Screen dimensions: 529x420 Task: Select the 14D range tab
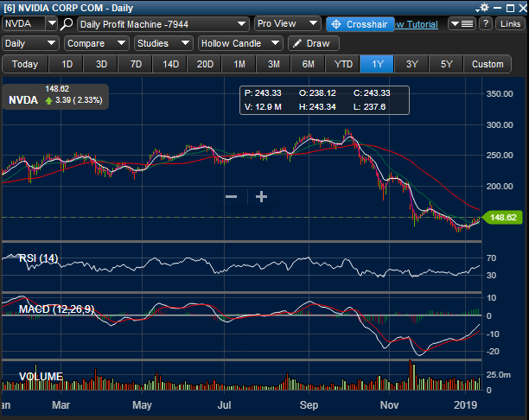pos(170,64)
